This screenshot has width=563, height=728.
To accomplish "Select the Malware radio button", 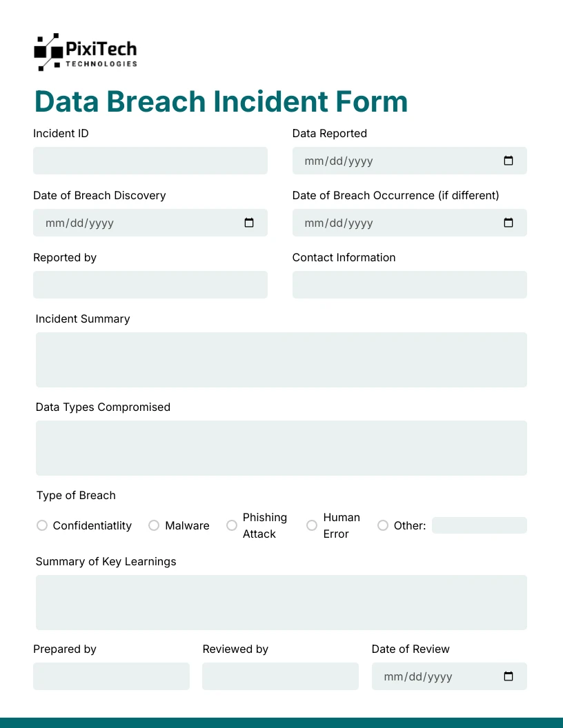I will 154,525.
